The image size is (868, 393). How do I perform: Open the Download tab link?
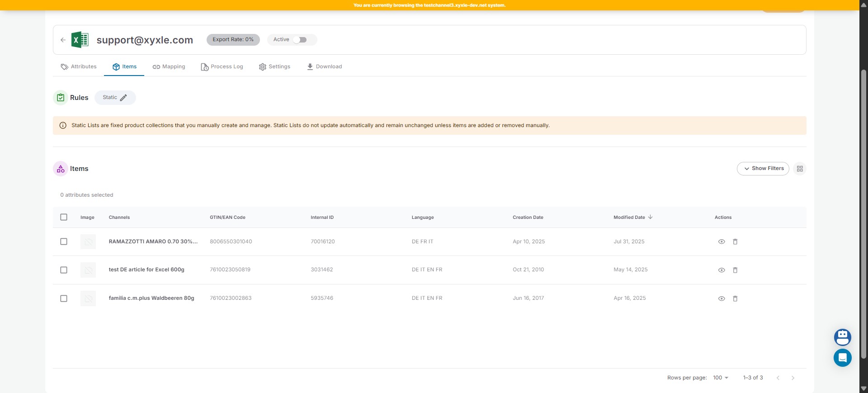click(x=324, y=66)
